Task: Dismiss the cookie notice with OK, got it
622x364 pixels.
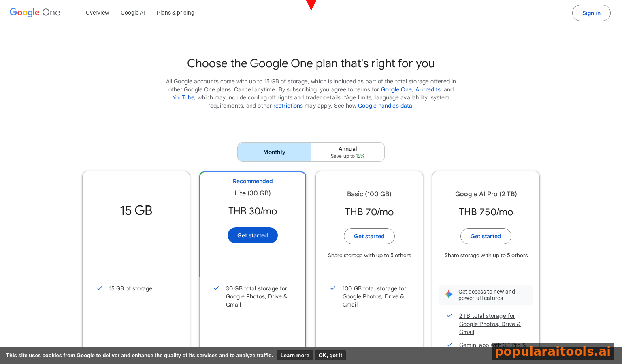Action: 330,355
